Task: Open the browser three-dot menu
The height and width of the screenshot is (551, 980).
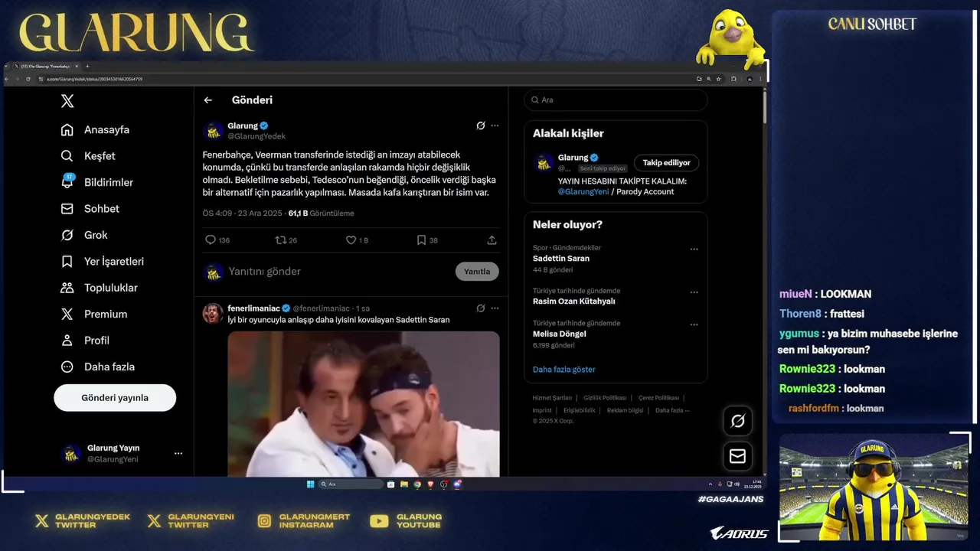Action: pos(760,79)
